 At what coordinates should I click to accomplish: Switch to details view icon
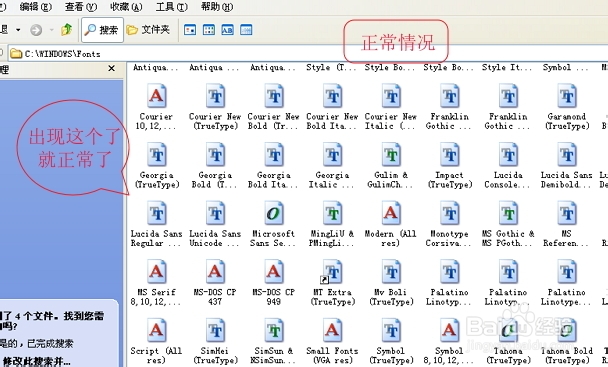tap(246, 30)
